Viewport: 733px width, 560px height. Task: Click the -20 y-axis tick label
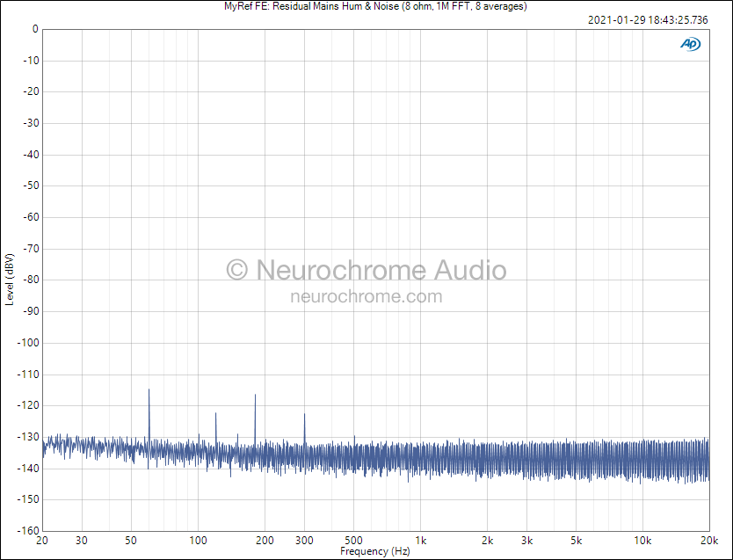pos(31,91)
